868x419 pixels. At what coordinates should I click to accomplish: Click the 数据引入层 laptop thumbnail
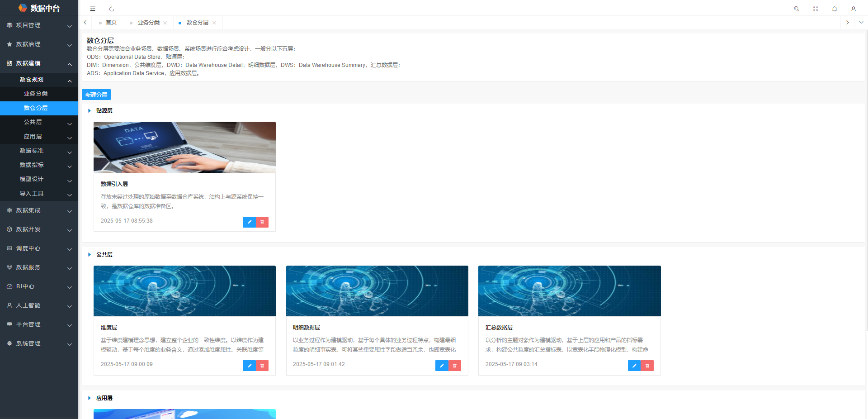click(184, 147)
